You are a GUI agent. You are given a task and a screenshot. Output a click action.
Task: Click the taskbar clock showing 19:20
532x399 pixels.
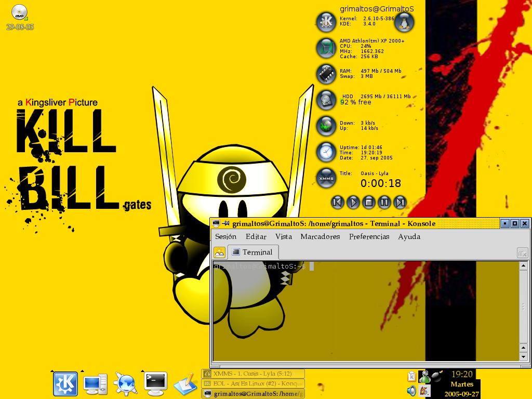tap(461, 374)
